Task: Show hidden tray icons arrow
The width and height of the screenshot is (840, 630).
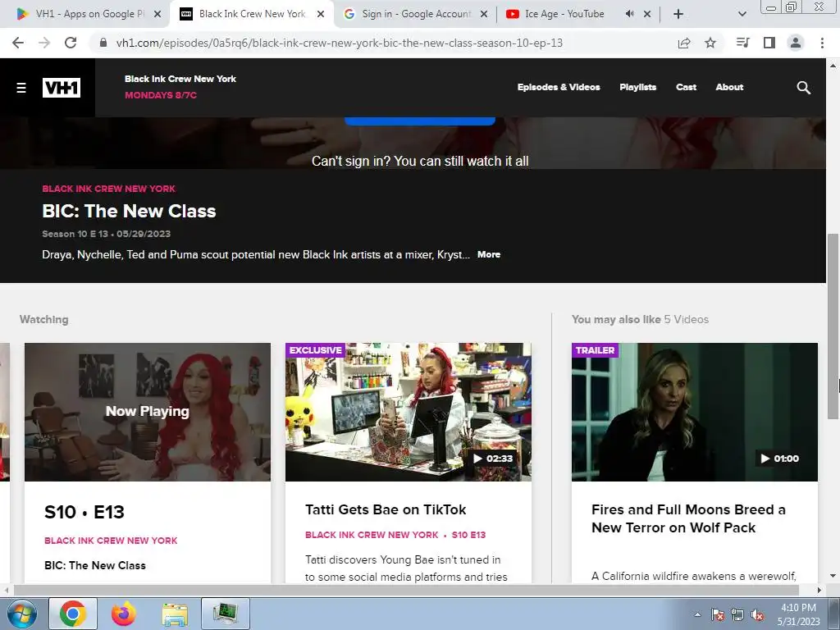Action: click(697, 614)
